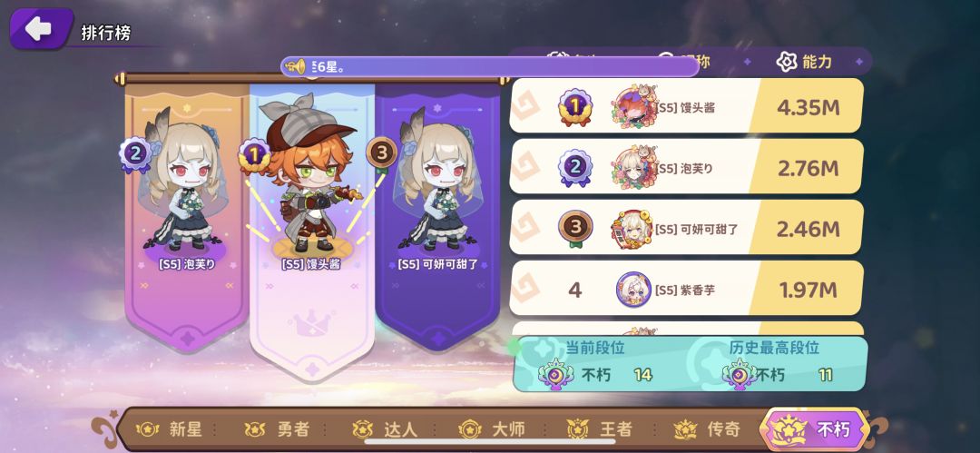Switch to the 勇者 tier tab
This screenshot has width=980, height=453.
point(277,429)
